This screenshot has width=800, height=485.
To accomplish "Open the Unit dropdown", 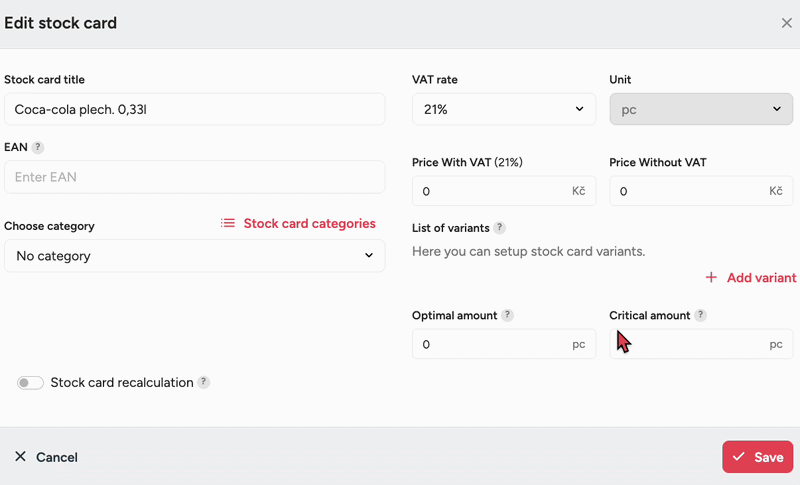I will pos(700,110).
